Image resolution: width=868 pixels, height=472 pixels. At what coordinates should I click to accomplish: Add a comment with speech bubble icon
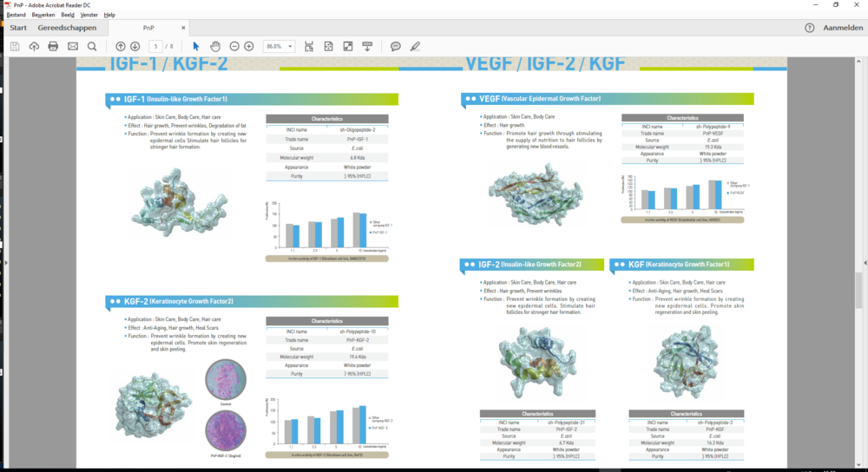coord(395,47)
